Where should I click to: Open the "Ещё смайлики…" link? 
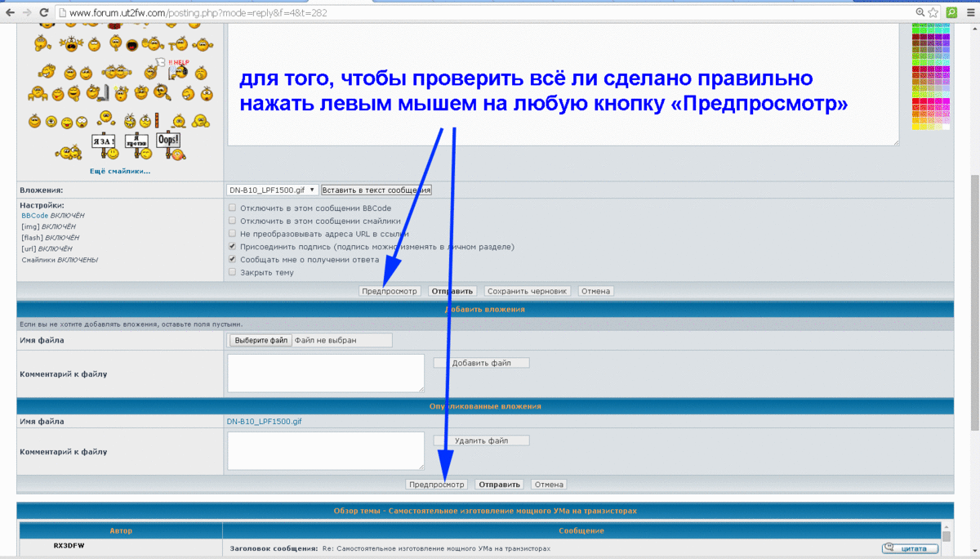click(x=119, y=172)
